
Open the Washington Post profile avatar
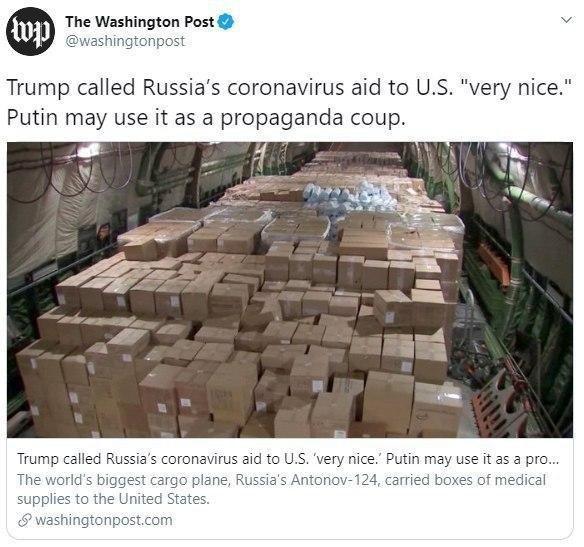(x=31, y=32)
